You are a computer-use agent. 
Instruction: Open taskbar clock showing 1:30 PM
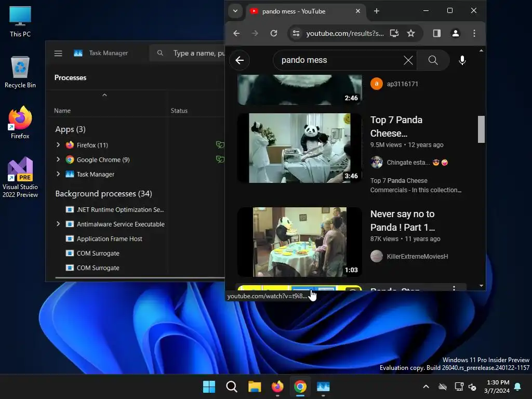tap(497, 387)
